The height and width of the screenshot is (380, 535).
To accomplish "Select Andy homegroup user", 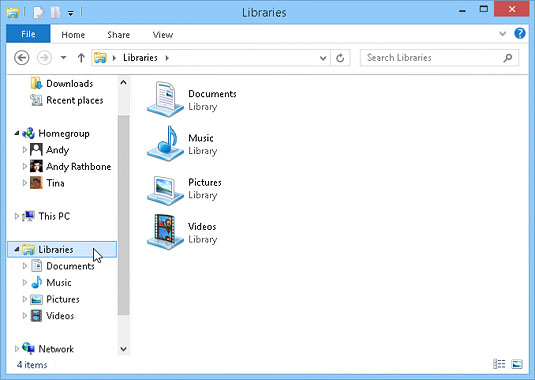I will click(49, 150).
